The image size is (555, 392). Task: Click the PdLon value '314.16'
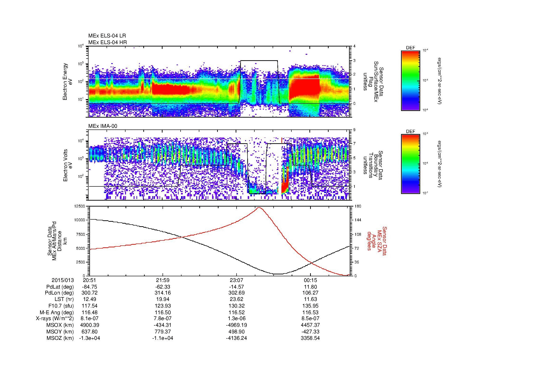click(163, 293)
